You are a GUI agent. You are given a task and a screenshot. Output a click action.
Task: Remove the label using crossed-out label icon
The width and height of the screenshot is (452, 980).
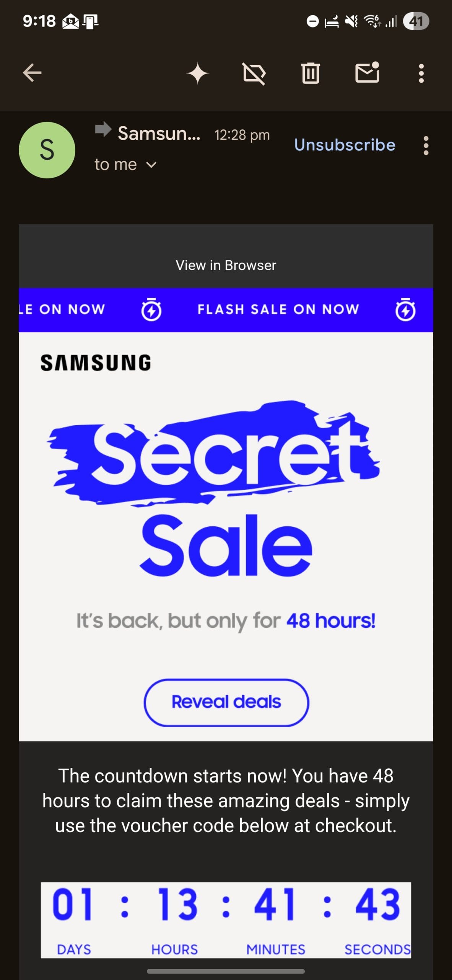(x=254, y=73)
